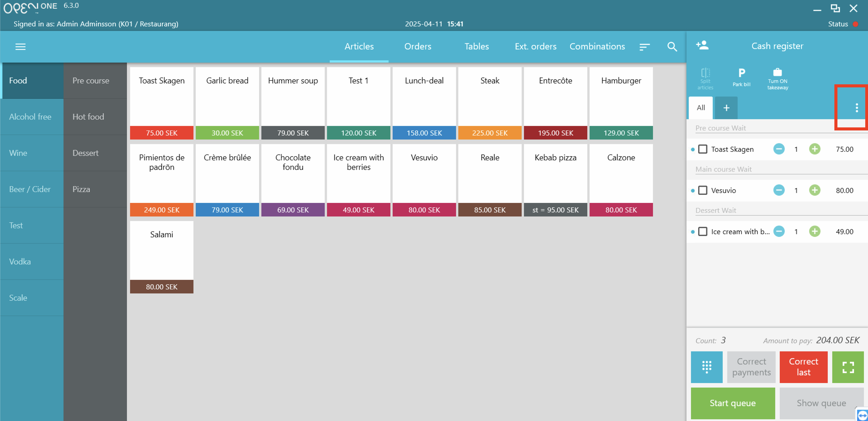Check the Toast Skagen checkbox
The height and width of the screenshot is (421, 868).
(703, 149)
